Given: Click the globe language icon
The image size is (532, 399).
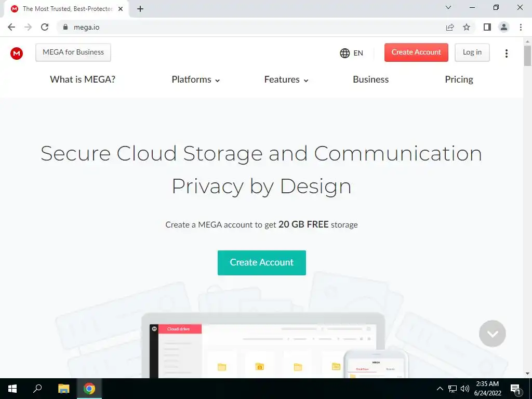Looking at the screenshot, I should pyautogui.click(x=345, y=54).
